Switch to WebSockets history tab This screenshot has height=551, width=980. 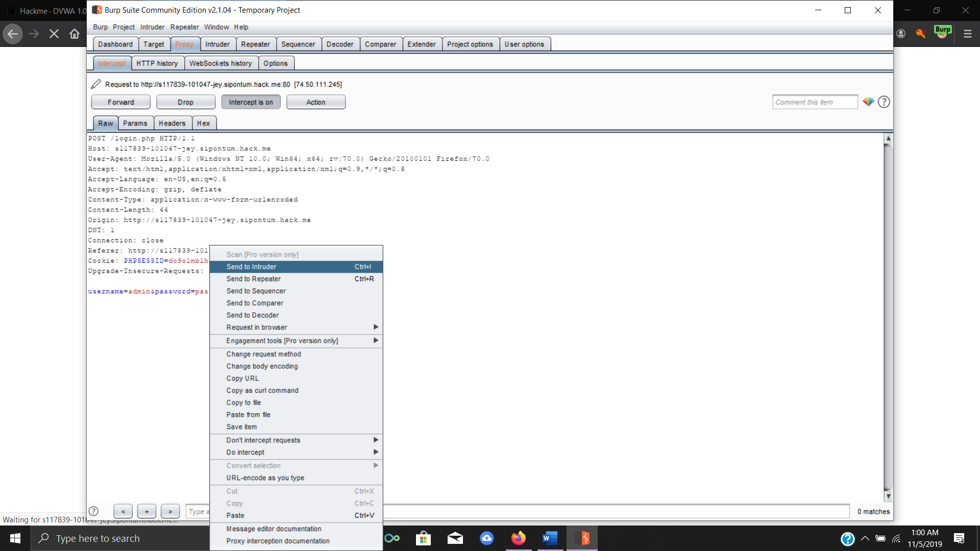point(220,63)
